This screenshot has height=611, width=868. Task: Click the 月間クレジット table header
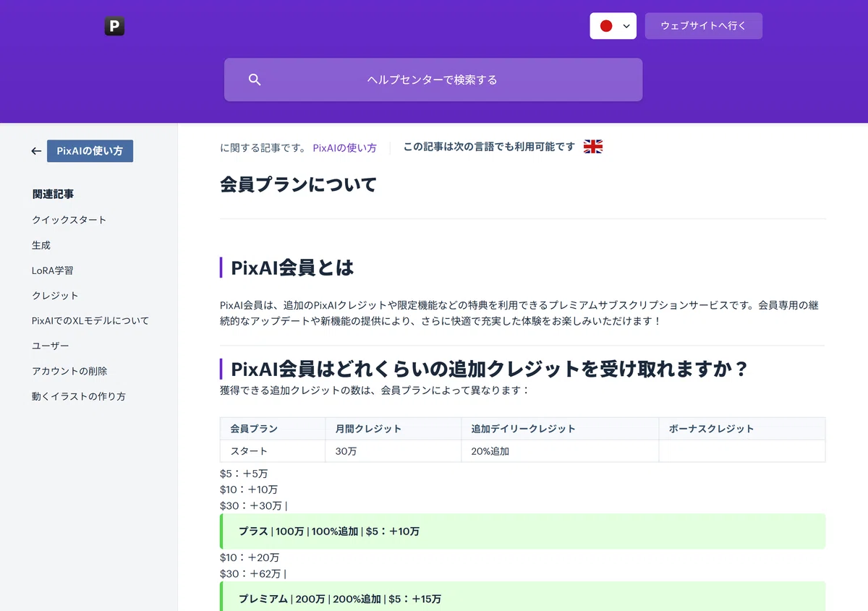pos(393,429)
